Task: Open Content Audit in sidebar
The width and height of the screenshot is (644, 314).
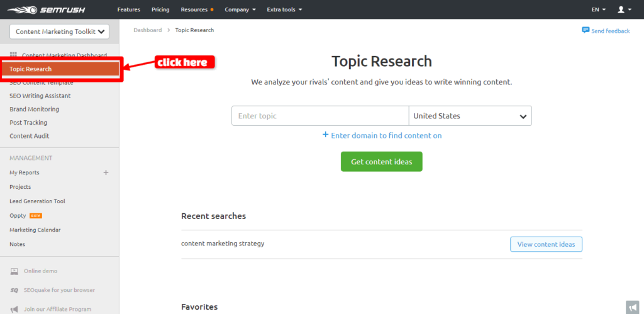Action: click(30, 136)
